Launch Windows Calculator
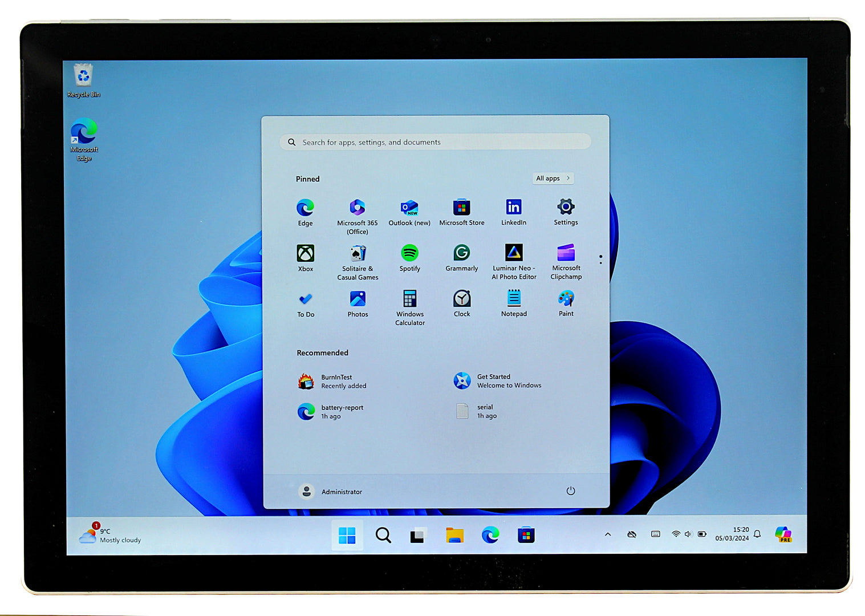 (409, 299)
